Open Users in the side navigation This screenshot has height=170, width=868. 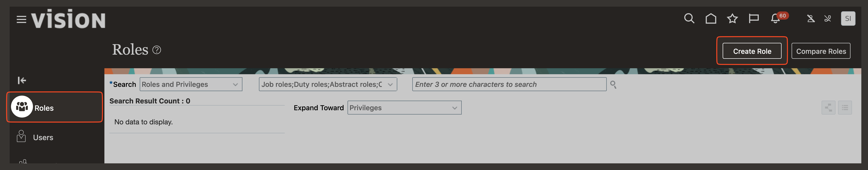tap(43, 137)
